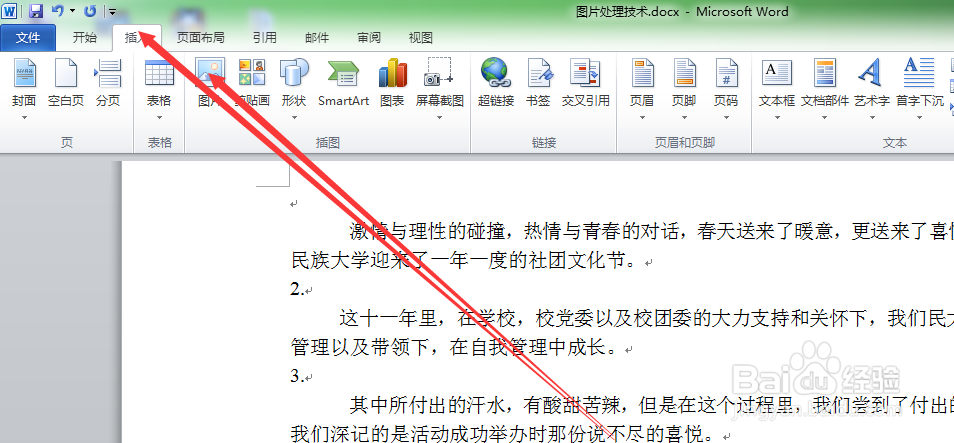Click the Undo icon in quick access toolbar

(x=58, y=10)
